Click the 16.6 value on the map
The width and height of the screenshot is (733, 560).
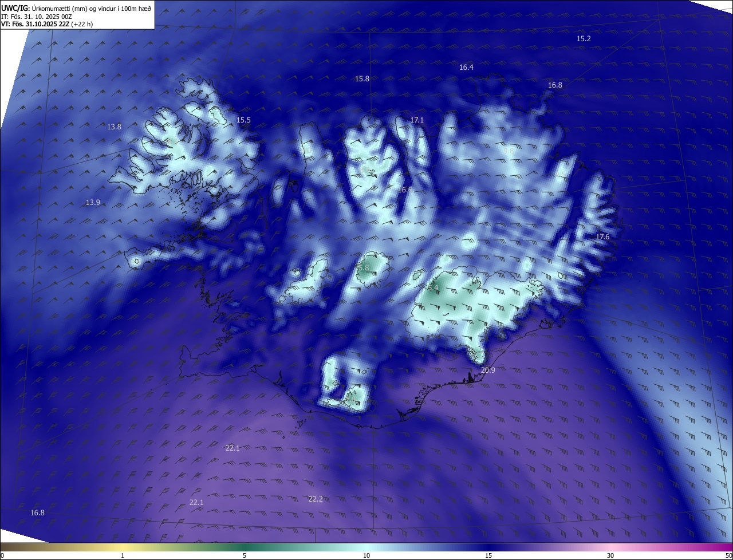coord(405,190)
